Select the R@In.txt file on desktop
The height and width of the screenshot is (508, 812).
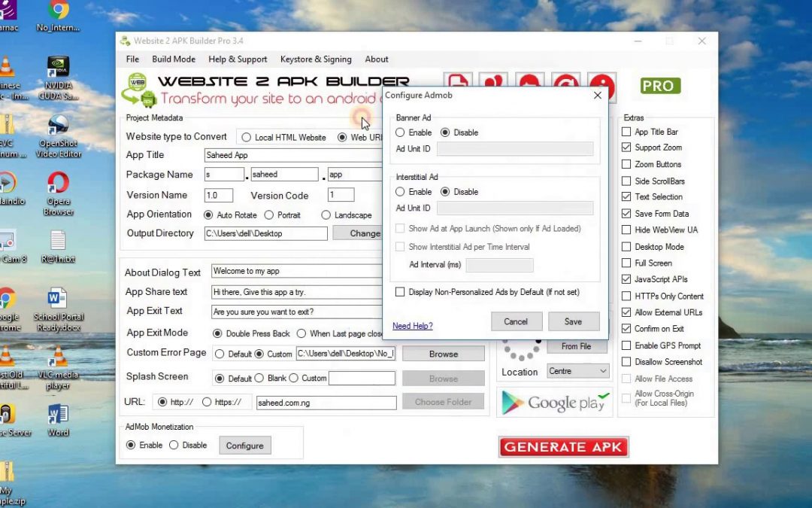pyautogui.click(x=58, y=247)
